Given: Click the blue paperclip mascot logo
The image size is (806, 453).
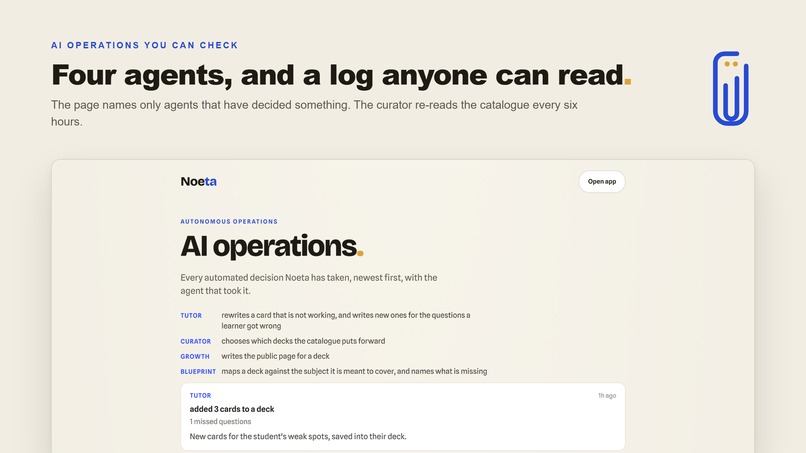Looking at the screenshot, I should 730,88.
